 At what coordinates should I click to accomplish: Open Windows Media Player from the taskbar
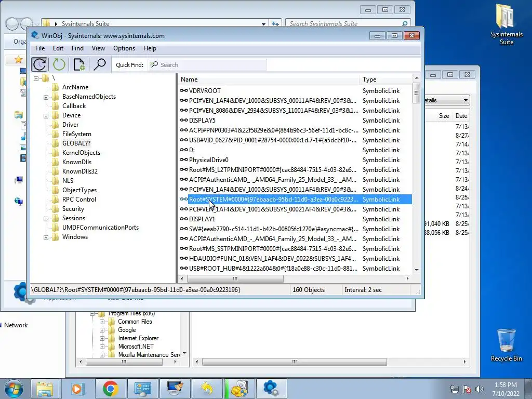point(77,389)
